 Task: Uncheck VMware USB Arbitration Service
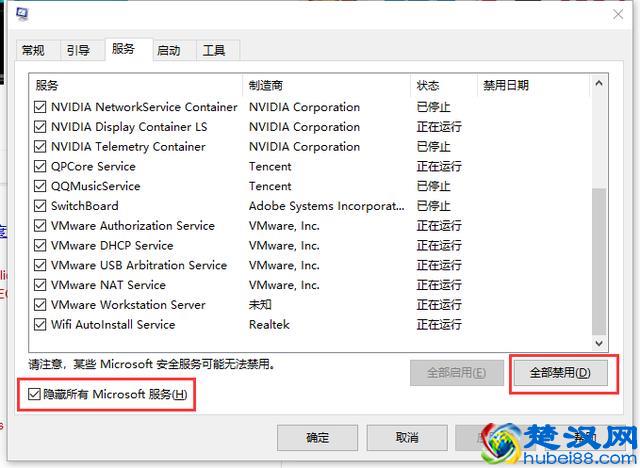40,265
